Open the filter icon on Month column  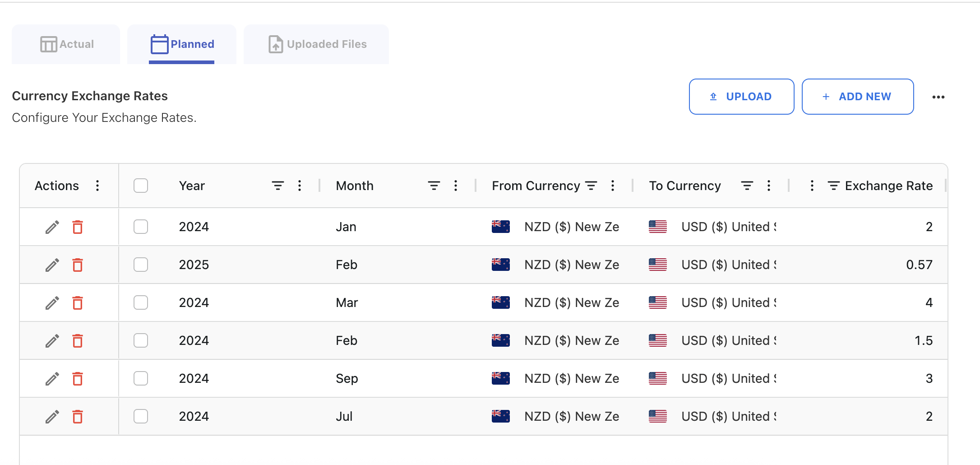tap(434, 185)
